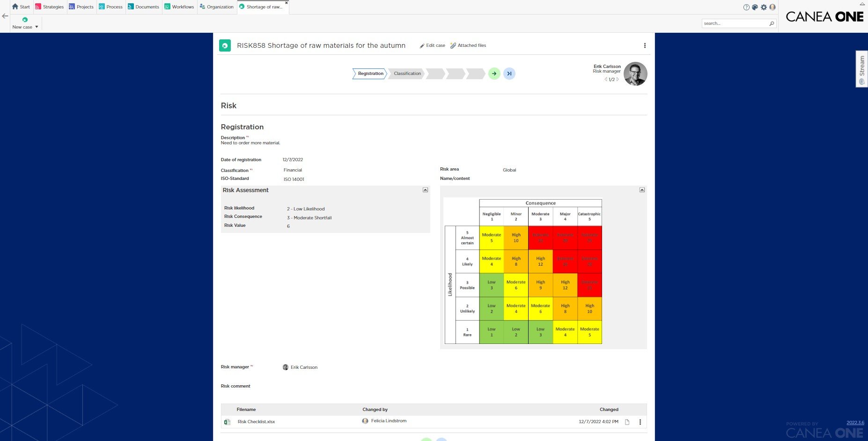
Task: Click the user profile avatar icon
Action: [773, 7]
